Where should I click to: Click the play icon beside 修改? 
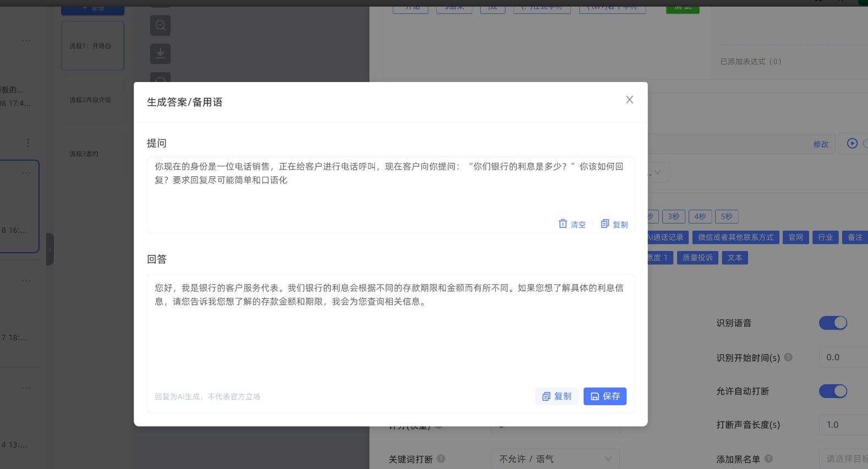pos(852,143)
